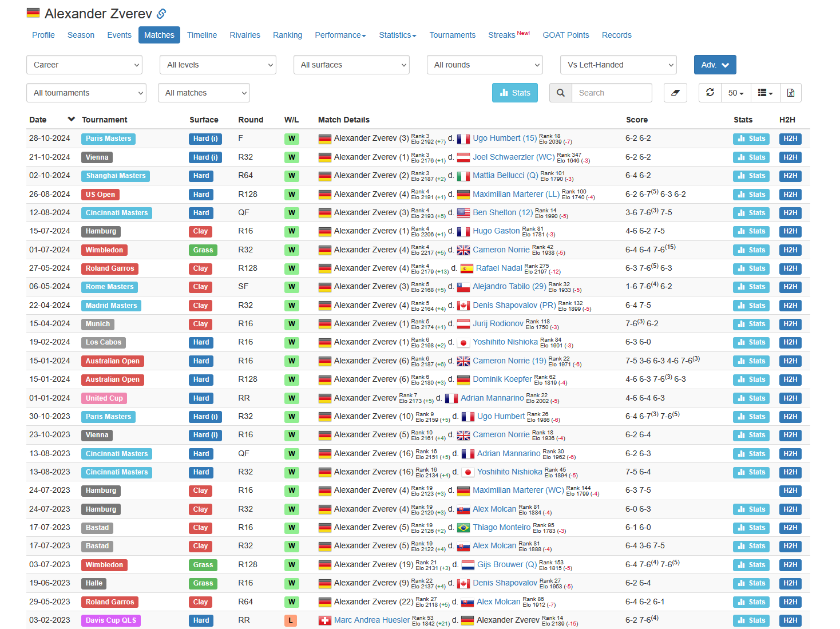
Task: Open the All matches dropdown
Action: [204, 93]
